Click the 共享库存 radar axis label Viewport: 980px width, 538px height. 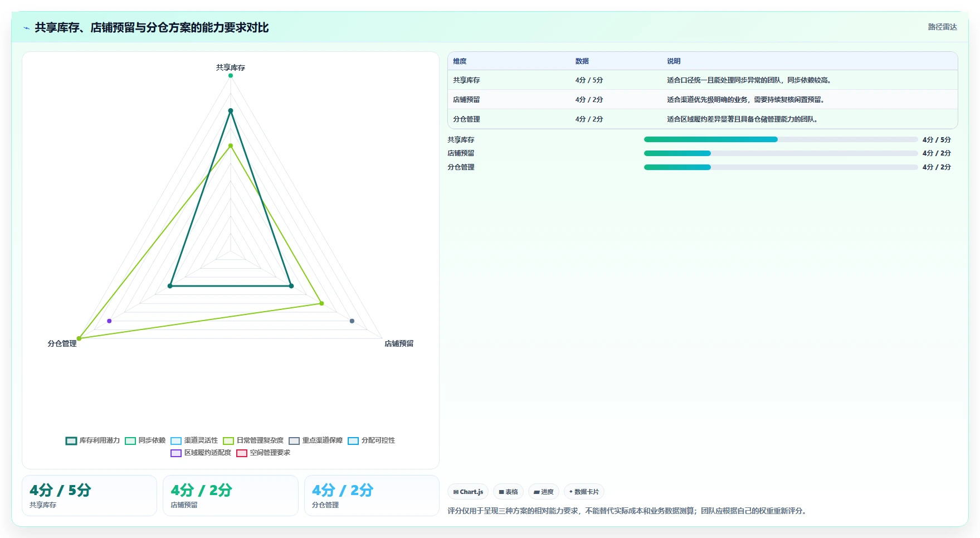pos(231,67)
